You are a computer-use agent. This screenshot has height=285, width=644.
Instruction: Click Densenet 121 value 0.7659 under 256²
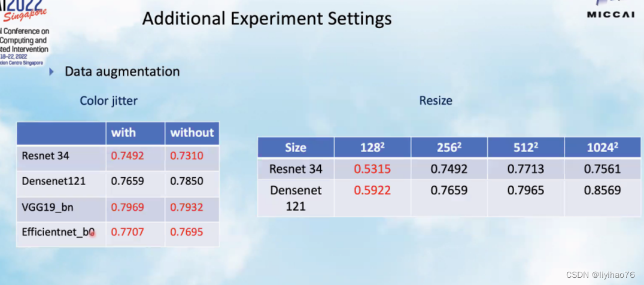pos(449,190)
